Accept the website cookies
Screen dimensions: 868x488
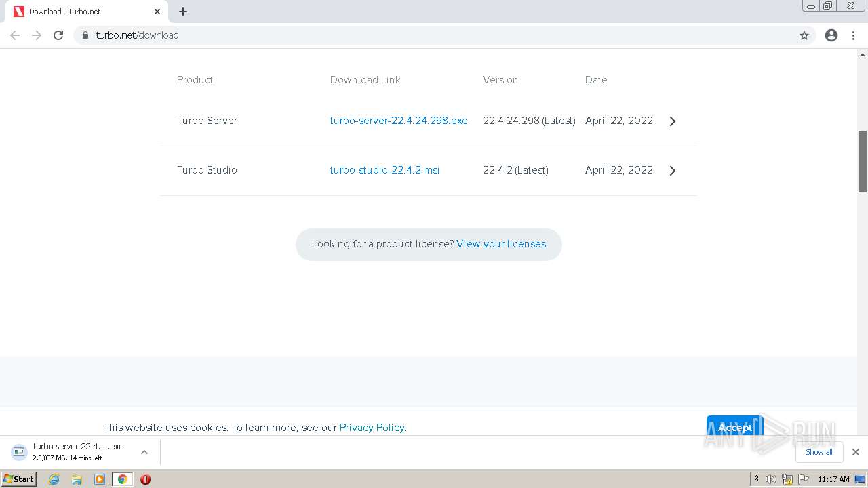[x=735, y=427]
